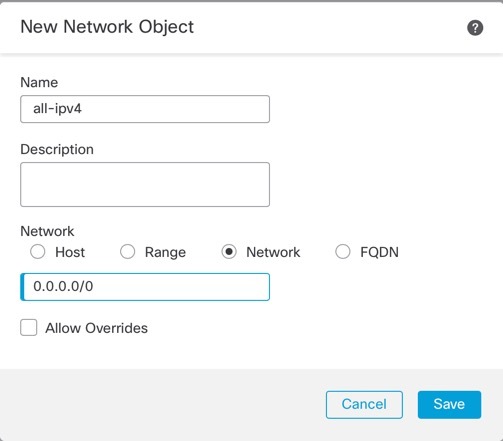Screen dimensions: 503x441
Task: Save the new network object
Action: pyautogui.click(x=449, y=405)
